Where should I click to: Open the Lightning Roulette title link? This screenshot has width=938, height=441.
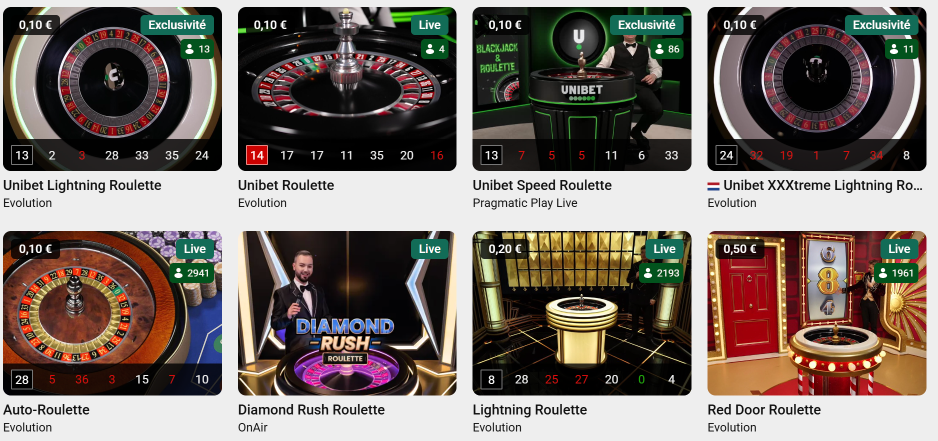tap(529, 410)
